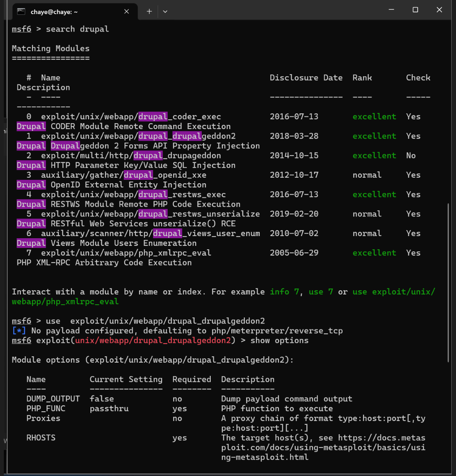Click the date 2014-10-15
The height and width of the screenshot is (476, 456).
(x=294, y=156)
